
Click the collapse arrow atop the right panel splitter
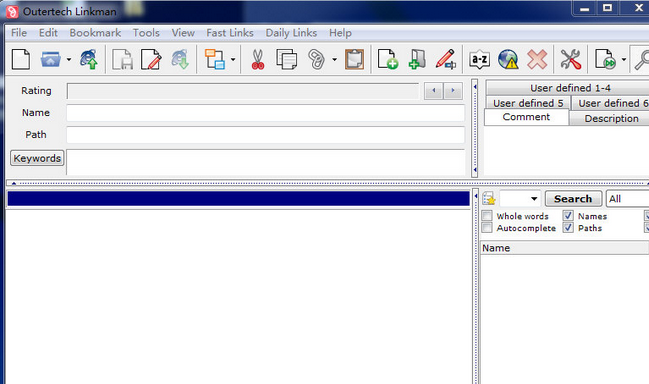pos(475,86)
